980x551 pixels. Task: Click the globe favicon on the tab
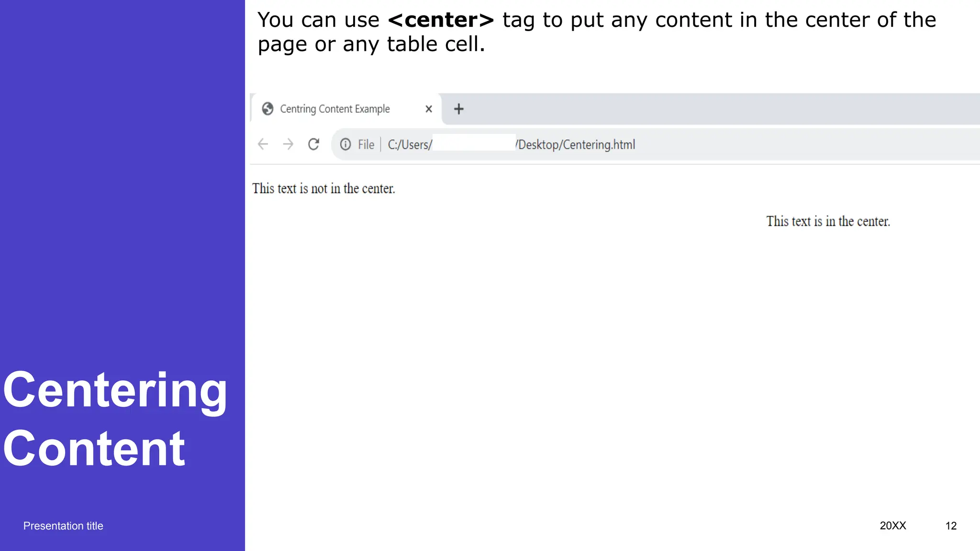pyautogui.click(x=267, y=109)
